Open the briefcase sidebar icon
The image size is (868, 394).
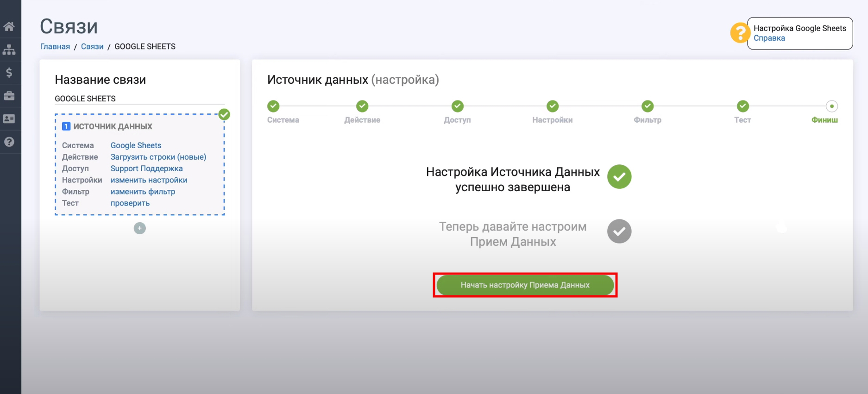pyautogui.click(x=9, y=96)
